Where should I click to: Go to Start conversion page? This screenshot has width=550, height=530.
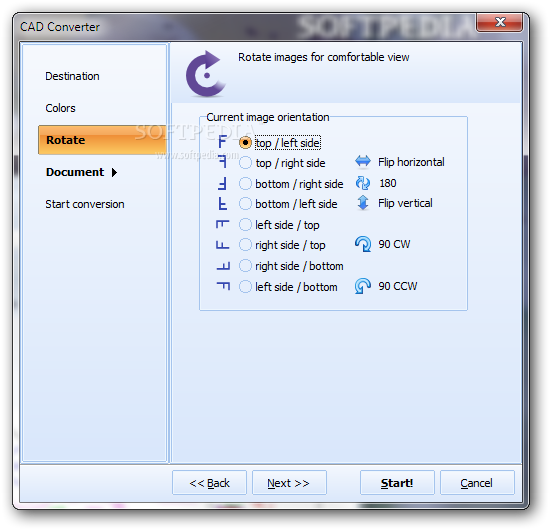click(x=85, y=204)
